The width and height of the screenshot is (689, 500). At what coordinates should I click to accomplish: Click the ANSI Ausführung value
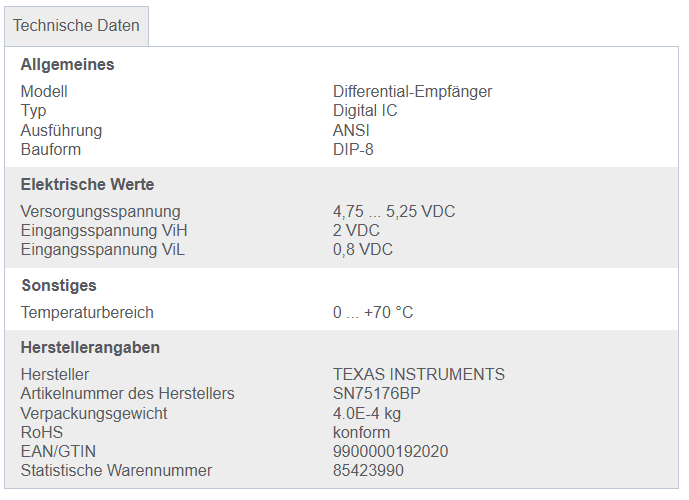click(351, 131)
